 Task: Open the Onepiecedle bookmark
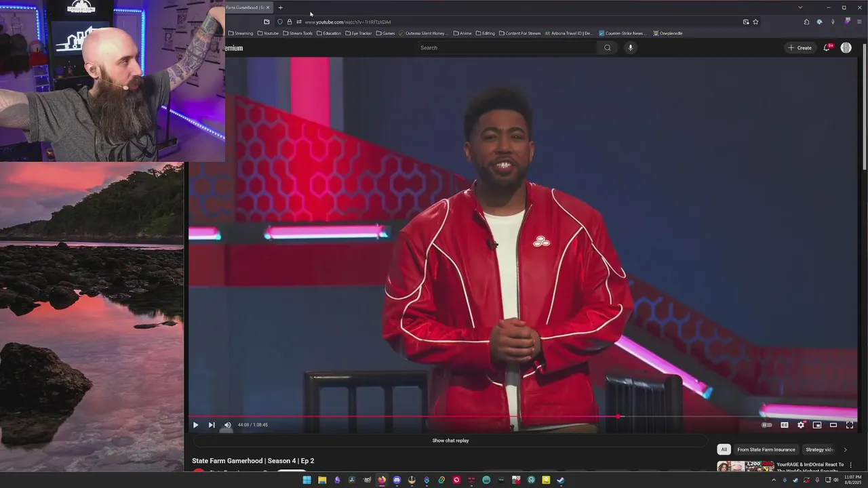(668, 33)
